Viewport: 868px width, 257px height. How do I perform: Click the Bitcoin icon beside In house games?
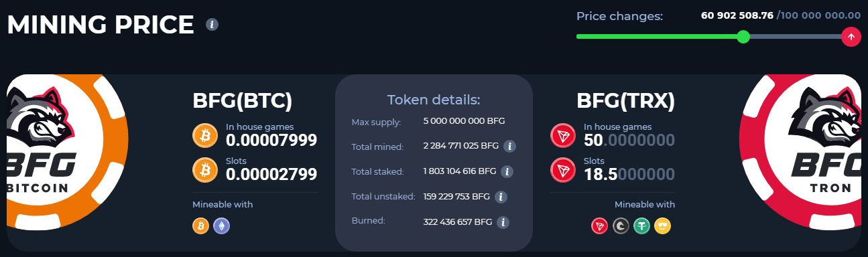205,136
